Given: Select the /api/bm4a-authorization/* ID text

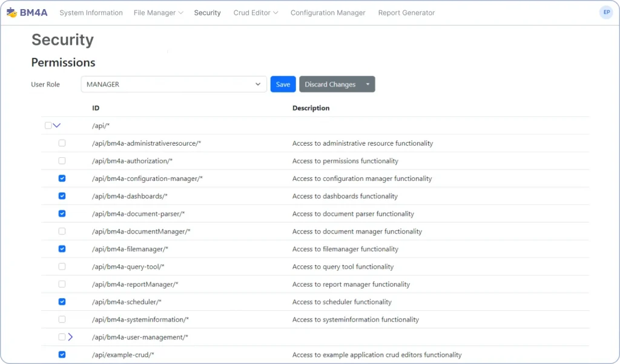Looking at the screenshot, I should pos(133,161).
